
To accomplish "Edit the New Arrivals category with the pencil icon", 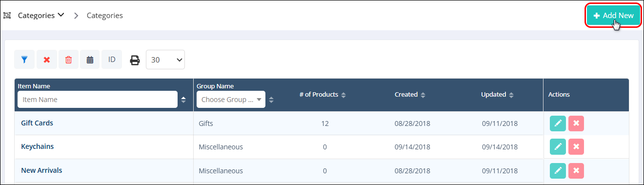I will point(558,170).
